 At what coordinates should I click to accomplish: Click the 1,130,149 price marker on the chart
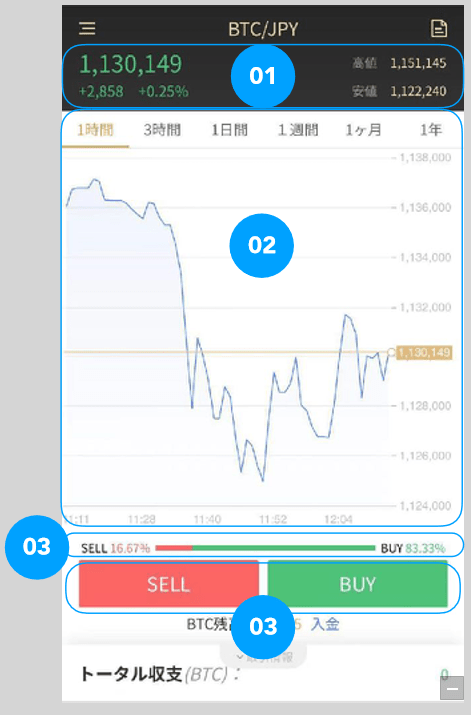click(424, 352)
